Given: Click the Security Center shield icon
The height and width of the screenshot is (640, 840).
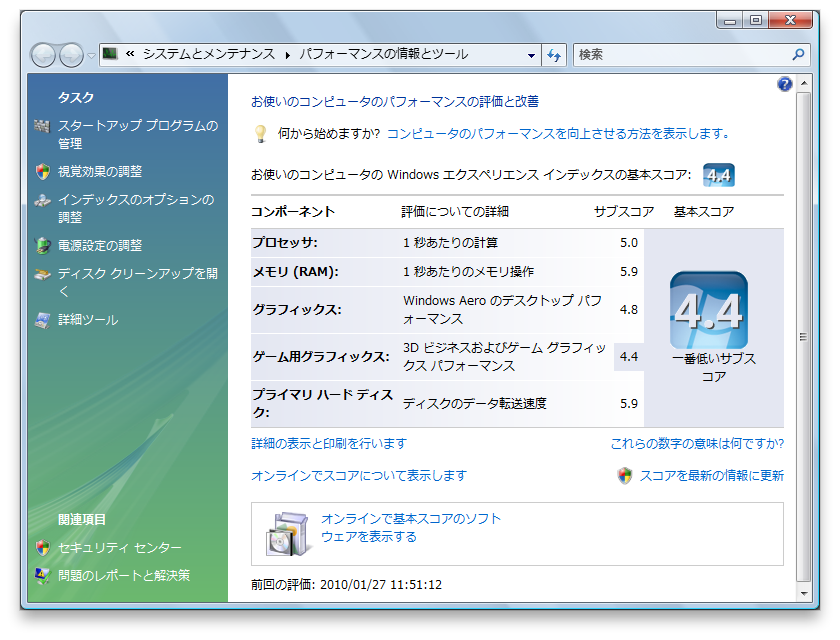Looking at the screenshot, I should click(x=42, y=547).
